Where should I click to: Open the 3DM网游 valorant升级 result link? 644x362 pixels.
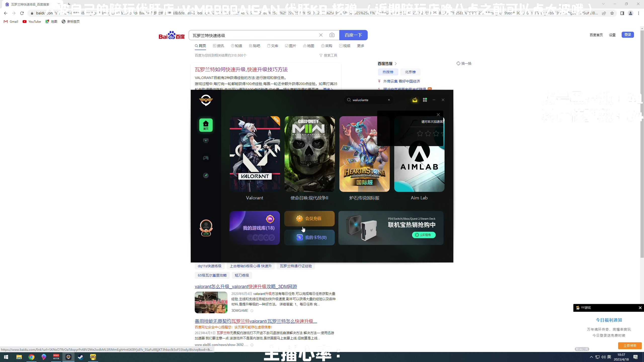pyautogui.click(x=246, y=286)
